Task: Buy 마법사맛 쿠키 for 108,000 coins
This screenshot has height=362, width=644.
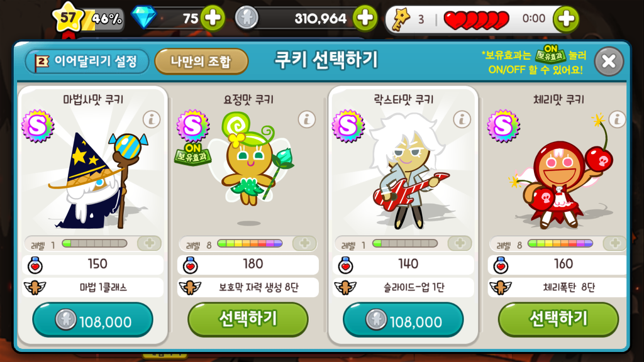Action: [93, 320]
